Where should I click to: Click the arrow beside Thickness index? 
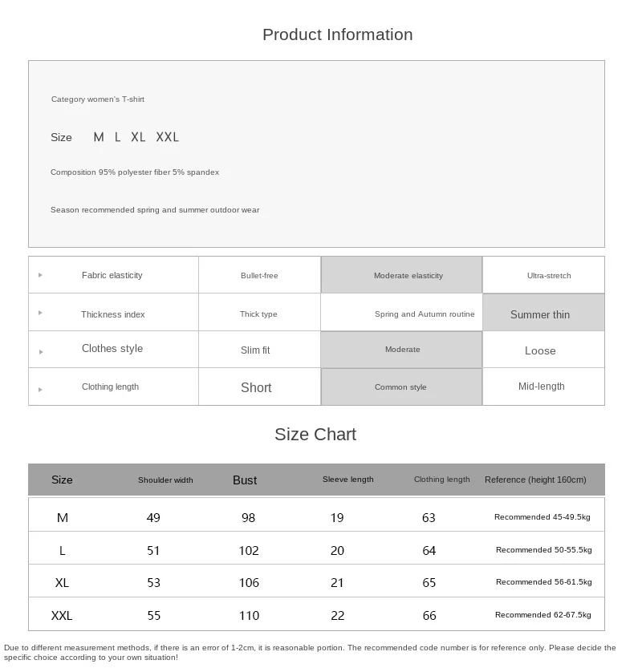[40, 313]
